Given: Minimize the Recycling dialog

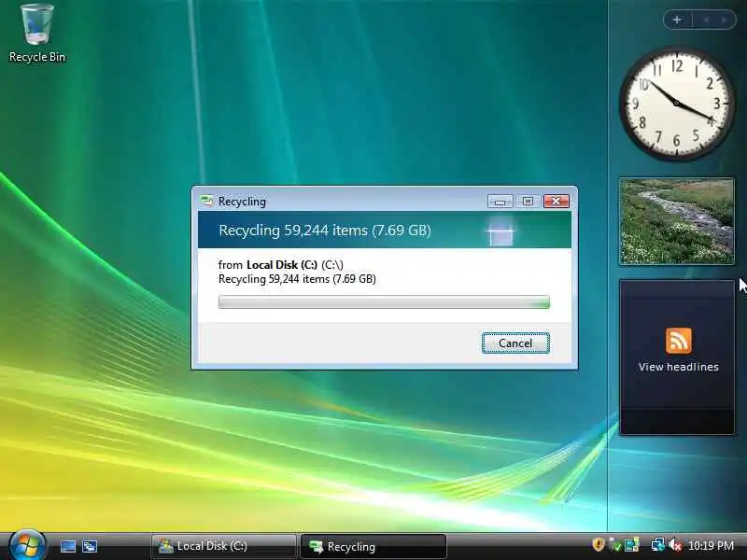Looking at the screenshot, I should pyautogui.click(x=500, y=202).
